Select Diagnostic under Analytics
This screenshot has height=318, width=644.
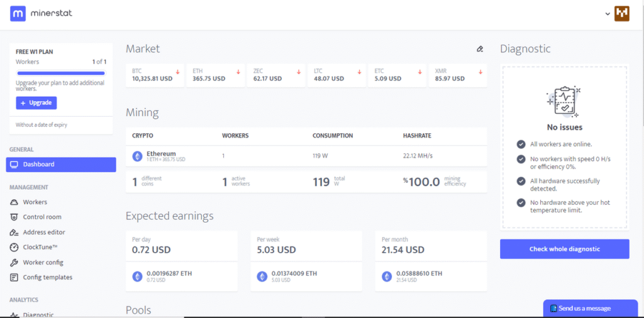pos(38,314)
